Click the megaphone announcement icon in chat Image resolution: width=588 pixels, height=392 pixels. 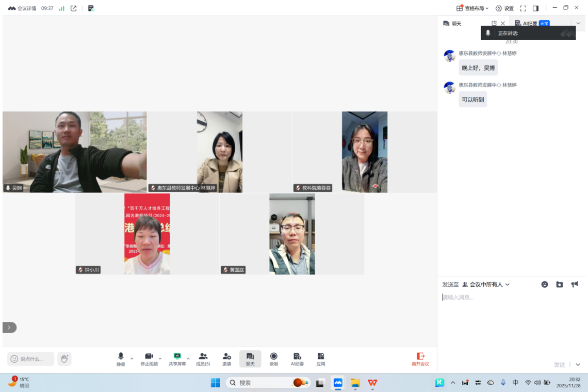point(575,284)
